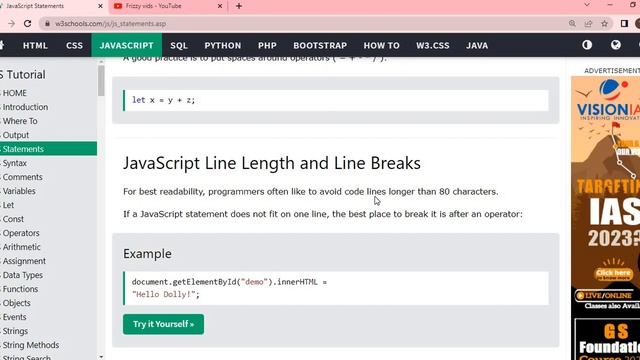
Task: Open the HTML tutorial in navbar
Action: [x=35, y=45]
